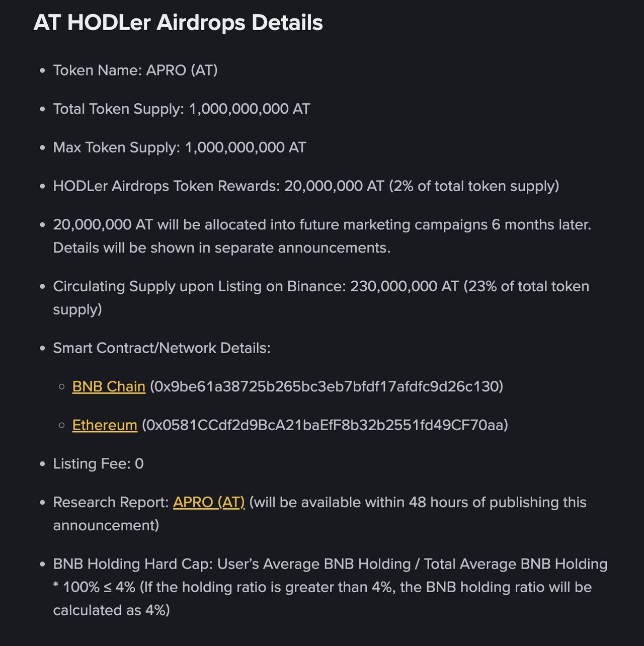The width and height of the screenshot is (644, 646).
Task: Click "Details will be shown in separate announcements"
Action: (x=222, y=248)
